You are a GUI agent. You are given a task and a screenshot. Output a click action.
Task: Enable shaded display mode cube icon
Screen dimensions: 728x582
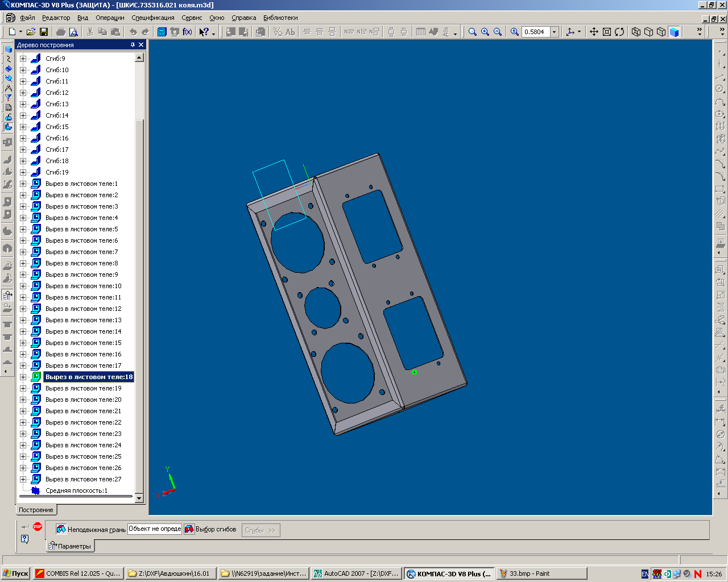[674, 32]
